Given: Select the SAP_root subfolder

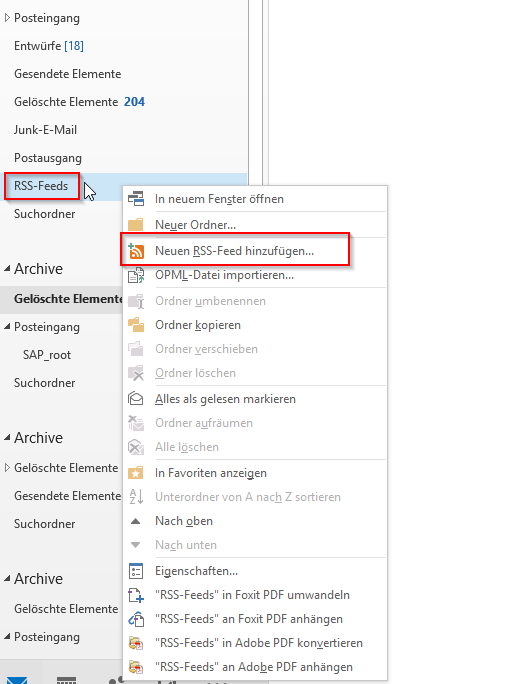Looking at the screenshot, I should (47, 355).
